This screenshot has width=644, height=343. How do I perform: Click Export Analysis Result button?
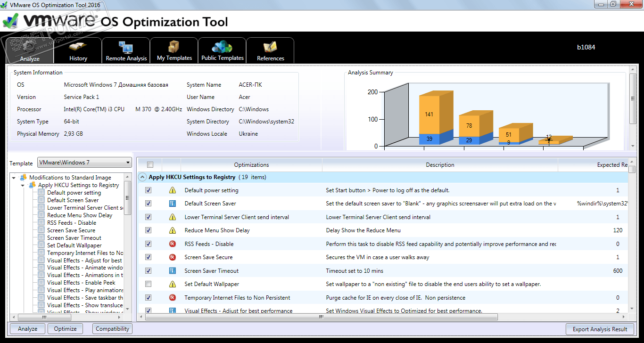point(600,329)
